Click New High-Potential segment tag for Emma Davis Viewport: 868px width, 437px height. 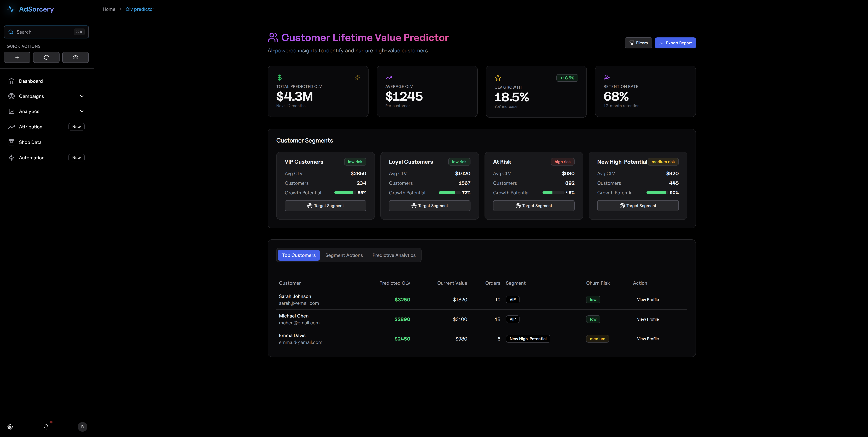tap(528, 339)
